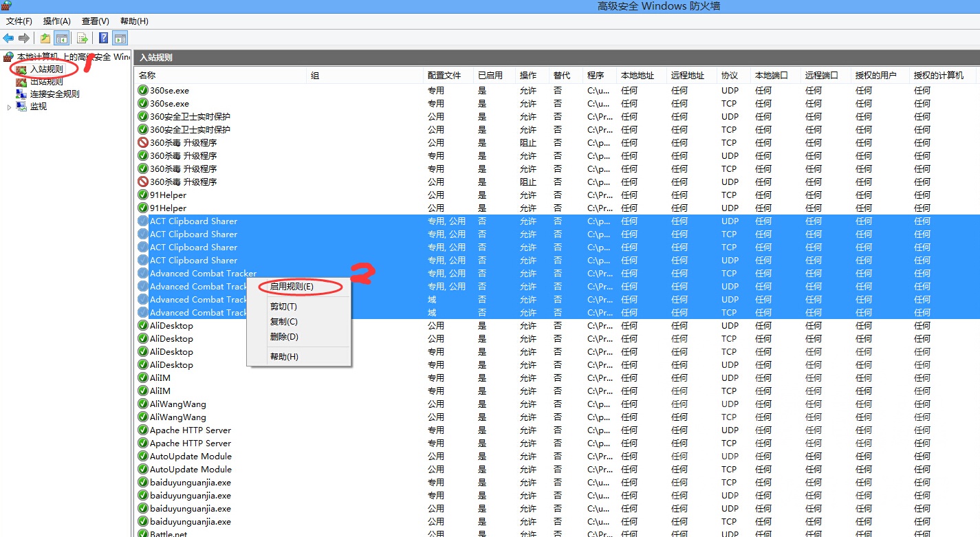Sort by the 替代 column header
Image resolution: width=980 pixels, height=537 pixels.
click(566, 75)
